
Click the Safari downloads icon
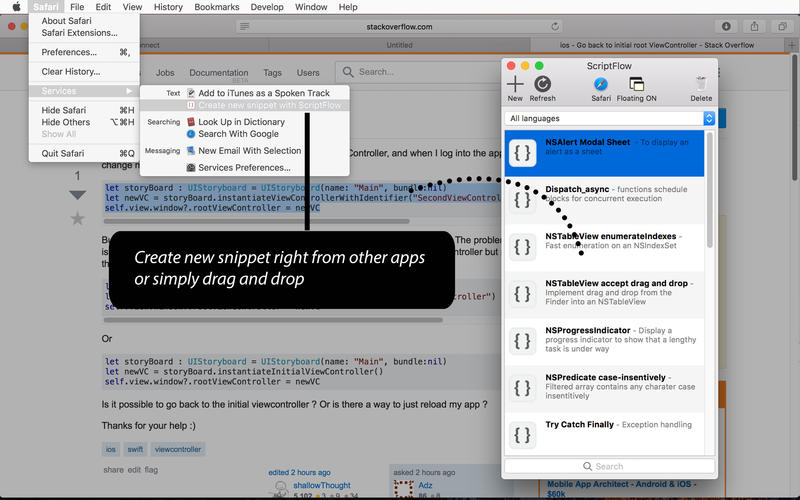point(726,27)
